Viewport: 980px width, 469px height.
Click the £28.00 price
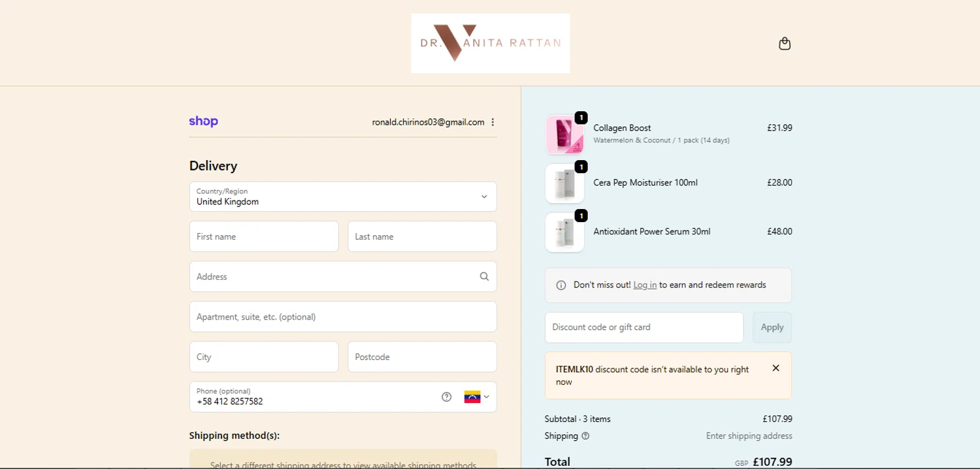[779, 183]
